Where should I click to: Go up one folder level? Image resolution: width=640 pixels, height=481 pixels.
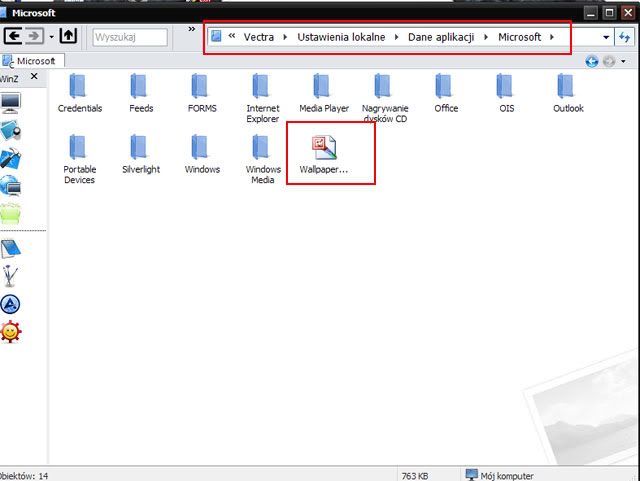(68, 37)
